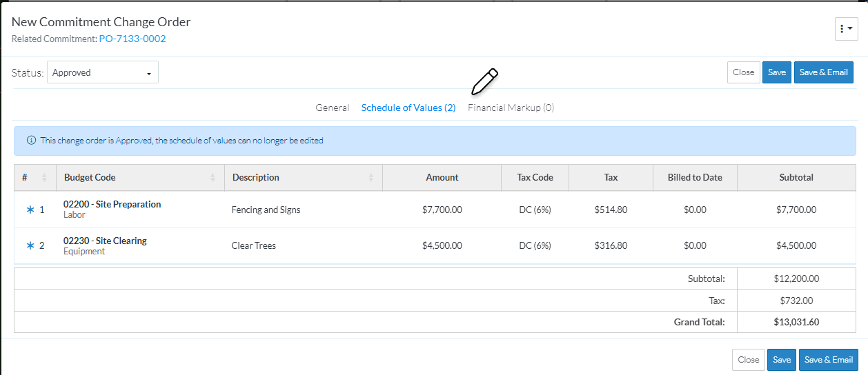Viewport: 868px width, 375px height.
Task: Click the top Save & Email button
Action: pyautogui.click(x=823, y=72)
